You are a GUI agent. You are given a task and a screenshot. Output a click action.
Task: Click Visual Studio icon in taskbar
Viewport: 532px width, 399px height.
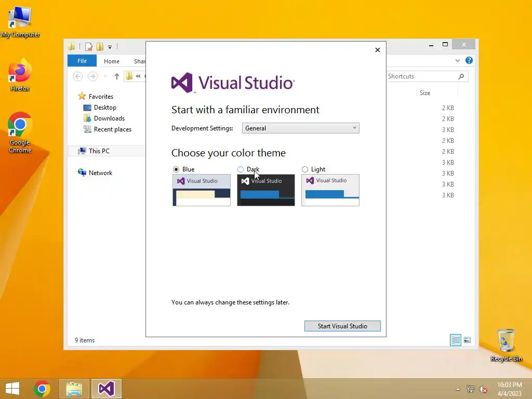tap(106, 389)
